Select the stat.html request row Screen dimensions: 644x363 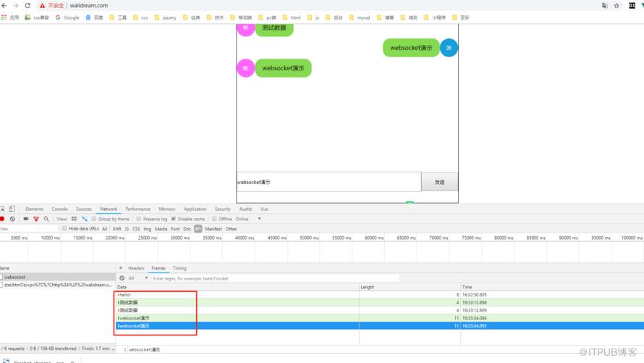click(x=57, y=285)
